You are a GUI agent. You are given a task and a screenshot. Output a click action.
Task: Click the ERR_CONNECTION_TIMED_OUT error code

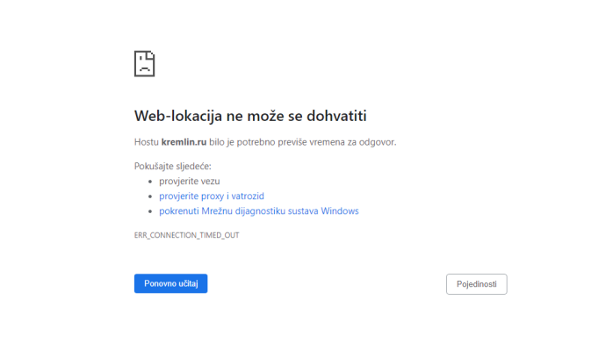pyautogui.click(x=187, y=235)
